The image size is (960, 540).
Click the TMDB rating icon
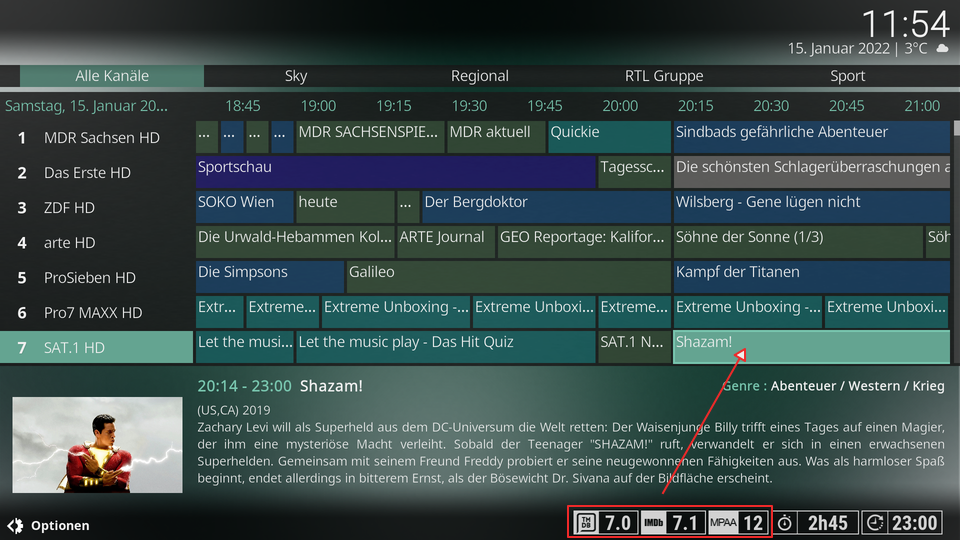pyautogui.click(x=587, y=523)
